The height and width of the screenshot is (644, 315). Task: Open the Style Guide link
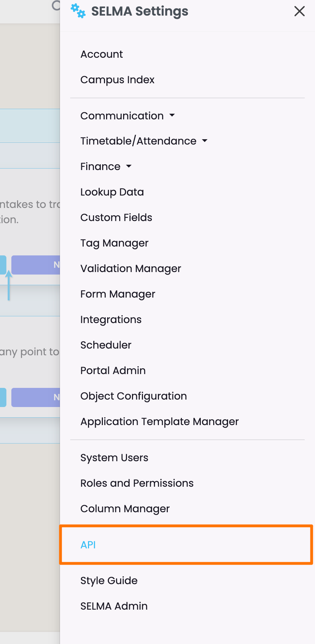tap(109, 581)
